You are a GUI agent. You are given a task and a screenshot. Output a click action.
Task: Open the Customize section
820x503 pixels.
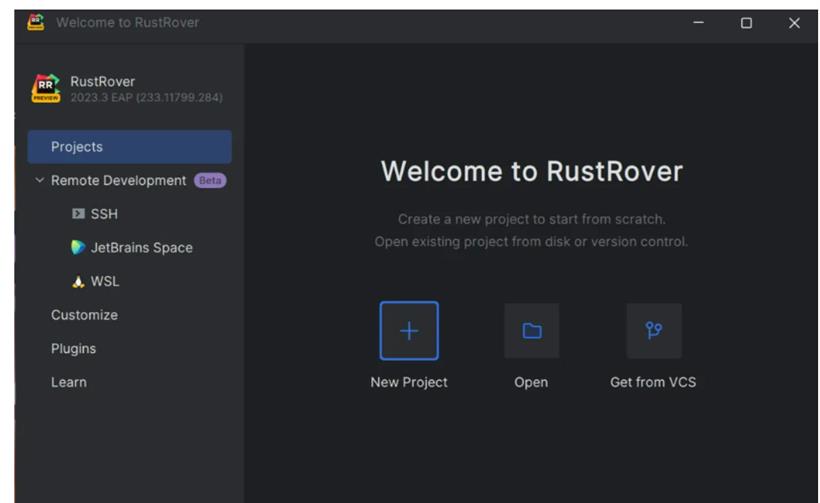(84, 315)
